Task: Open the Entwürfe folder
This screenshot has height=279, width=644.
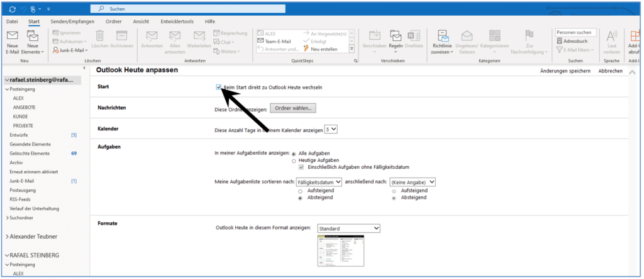Action: [19, 135]
